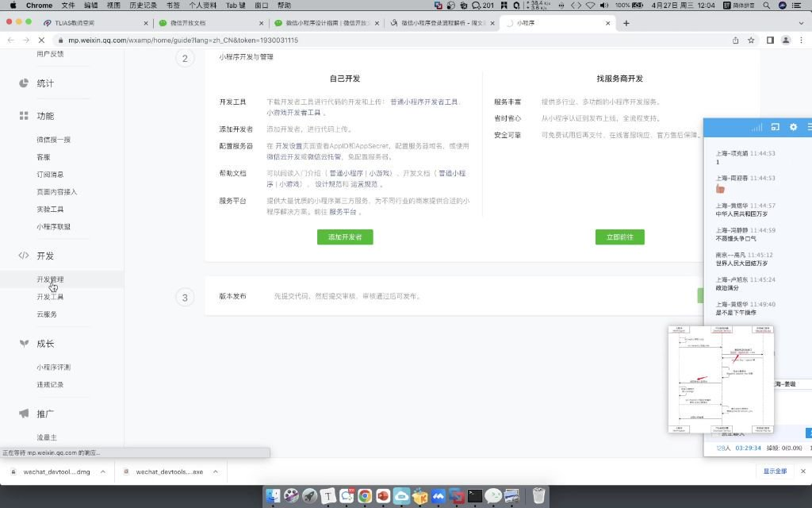Open 云服务 in the sidebar

pos(47,314)
